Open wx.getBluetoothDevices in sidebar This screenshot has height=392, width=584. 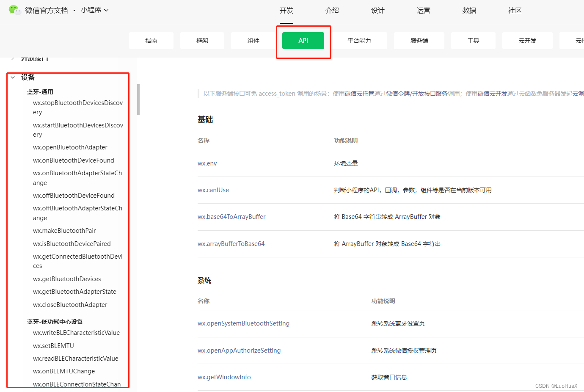(67, 279)
